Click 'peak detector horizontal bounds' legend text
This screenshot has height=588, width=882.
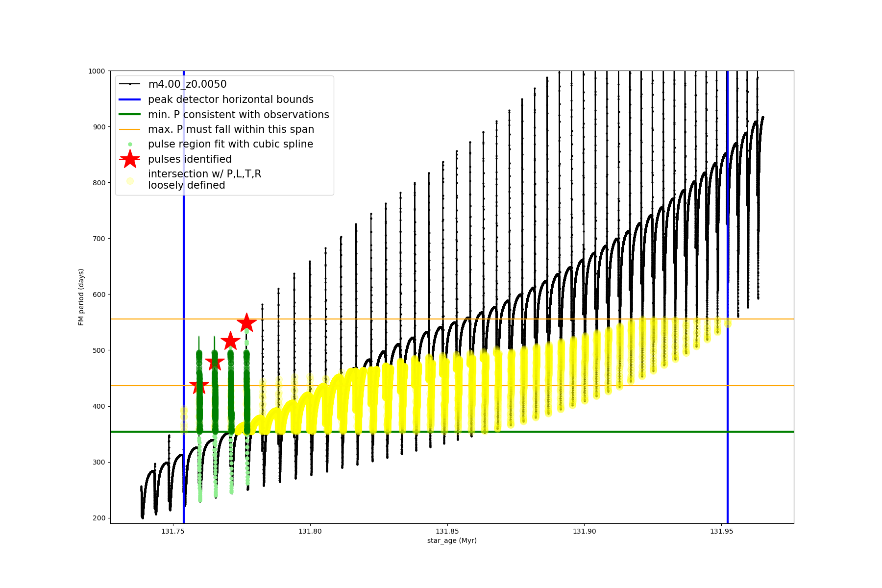231,99
